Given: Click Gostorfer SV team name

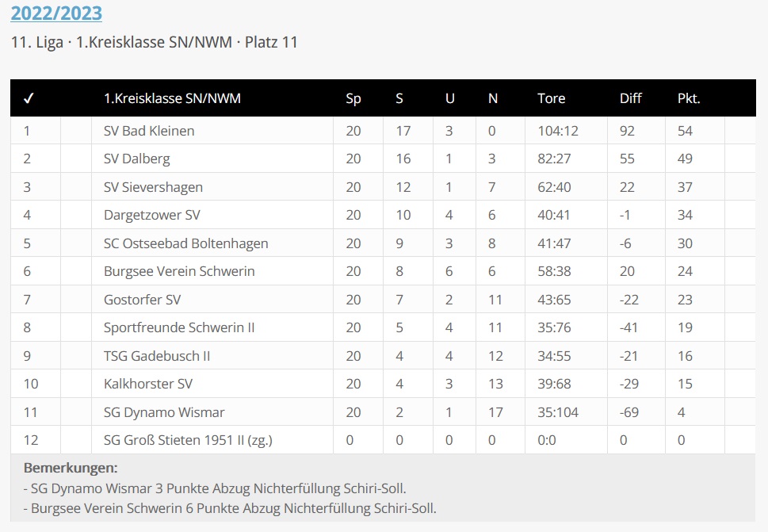Looking at the screenshot, I should pyautogui.click(x=142, y=300).
